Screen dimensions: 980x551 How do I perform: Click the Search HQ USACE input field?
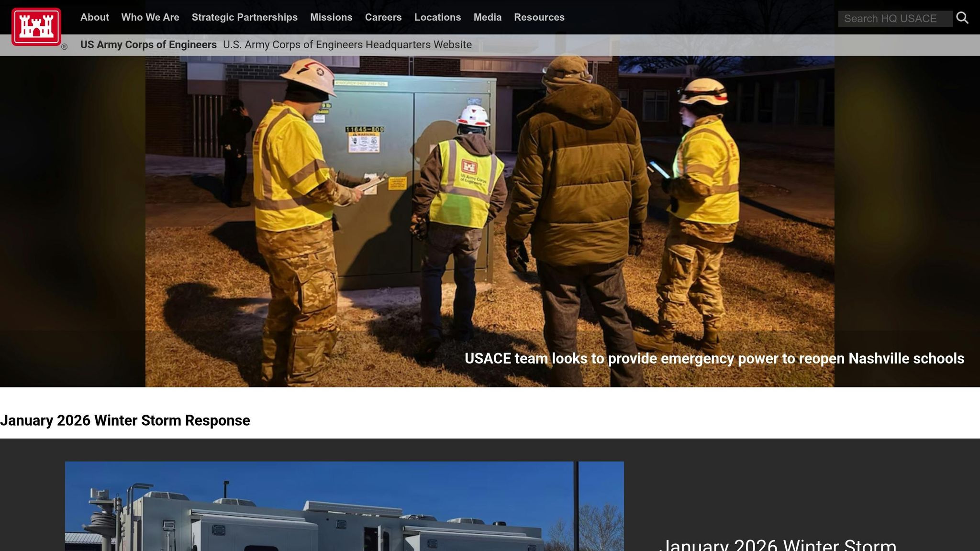(x=895, y=18)
